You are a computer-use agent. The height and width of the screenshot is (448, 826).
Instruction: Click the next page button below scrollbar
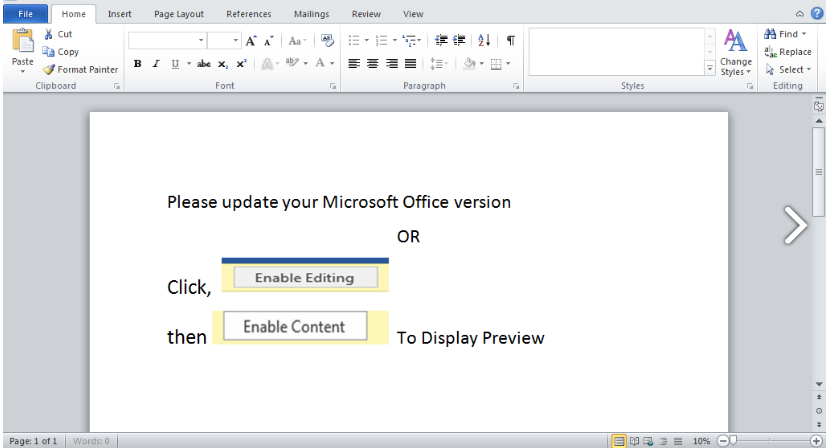click(819, 424)
